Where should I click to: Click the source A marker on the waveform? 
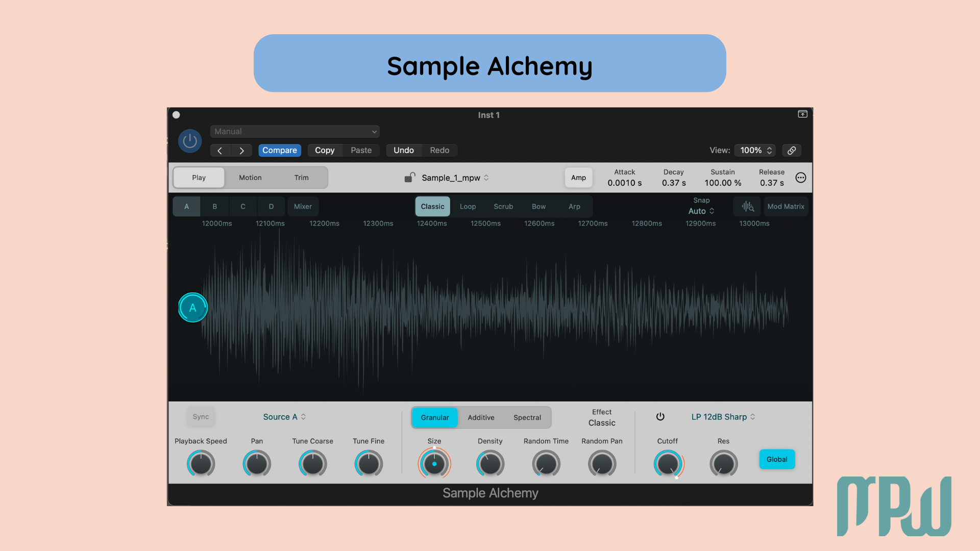click(192, 307)
